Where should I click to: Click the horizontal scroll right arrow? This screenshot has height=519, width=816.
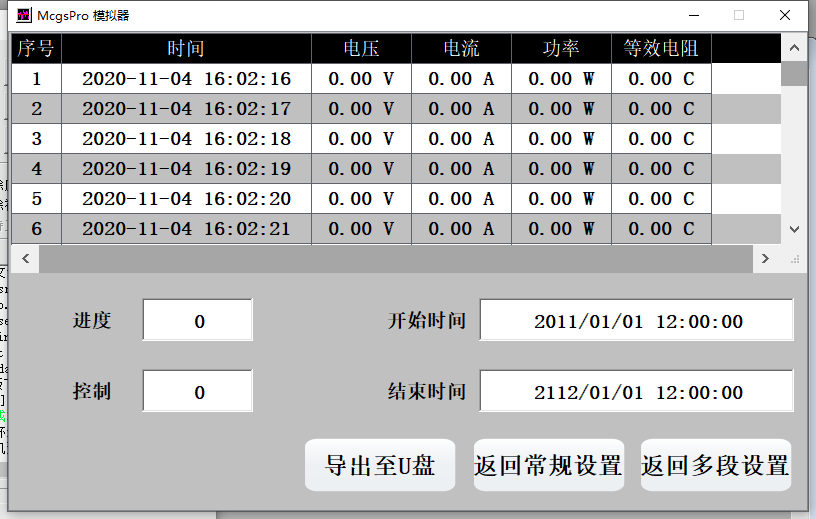click(x=765, y=259)
